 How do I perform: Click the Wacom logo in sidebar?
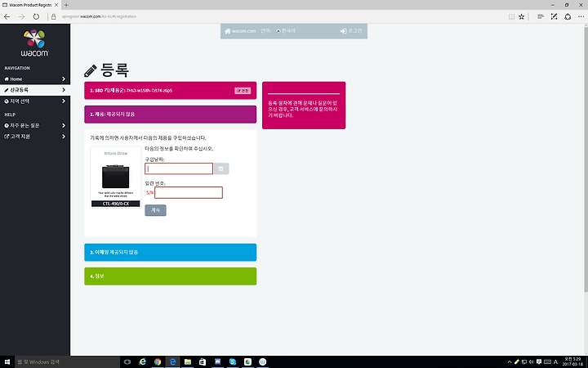click(x=34, y=43)
